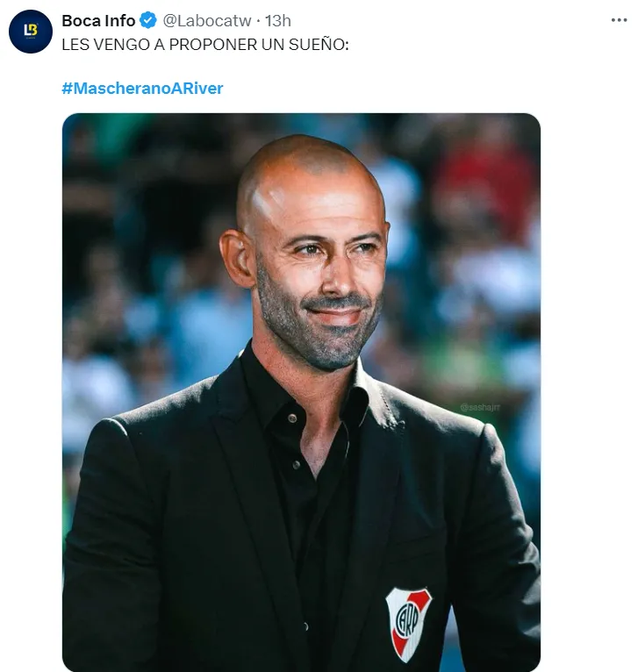
Task: Click the top shirt button in the photo
Action: 292,418
